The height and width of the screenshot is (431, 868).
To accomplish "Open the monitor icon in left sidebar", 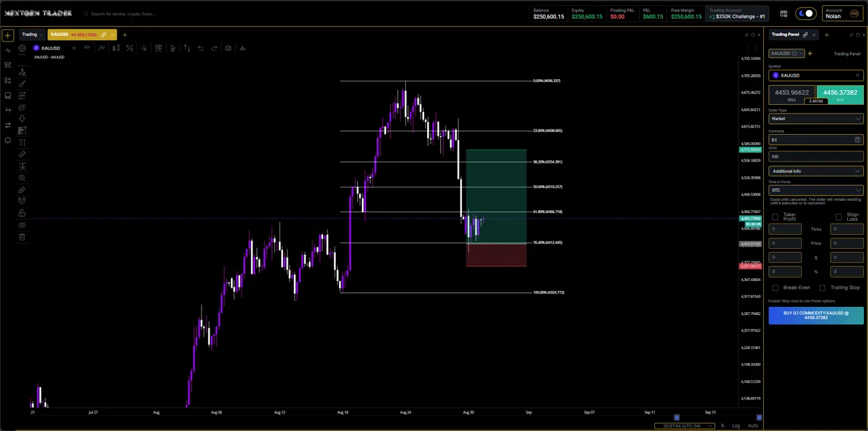I will point(7,95).
